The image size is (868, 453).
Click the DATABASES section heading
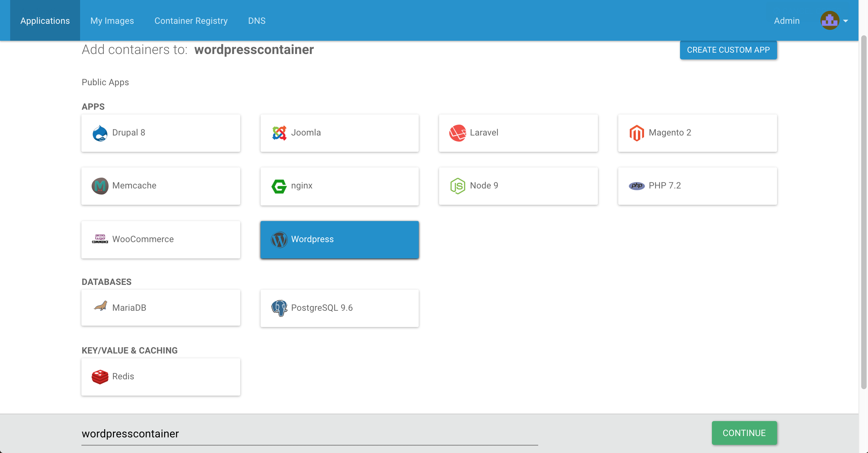(x=107, y=282)
